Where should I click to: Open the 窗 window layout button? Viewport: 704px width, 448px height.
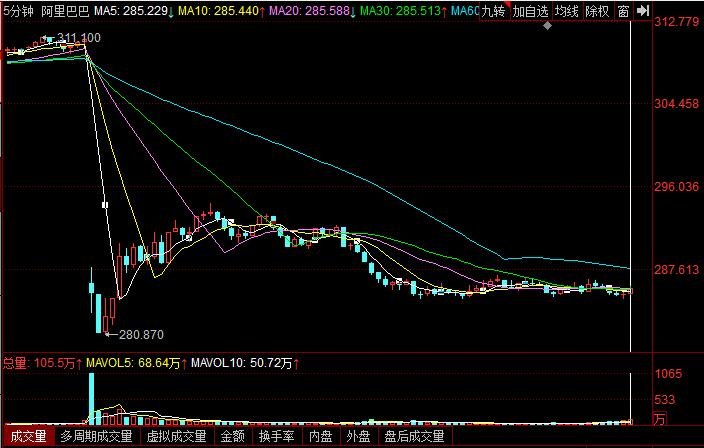coord(623,11)
